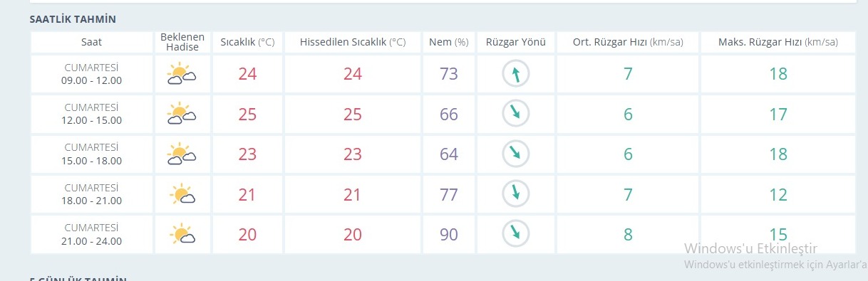The height and width of the screenshot is (281, 868).
Task: Click the wind direction icon for 15.00 - 18.00
Action: point(516,154)
